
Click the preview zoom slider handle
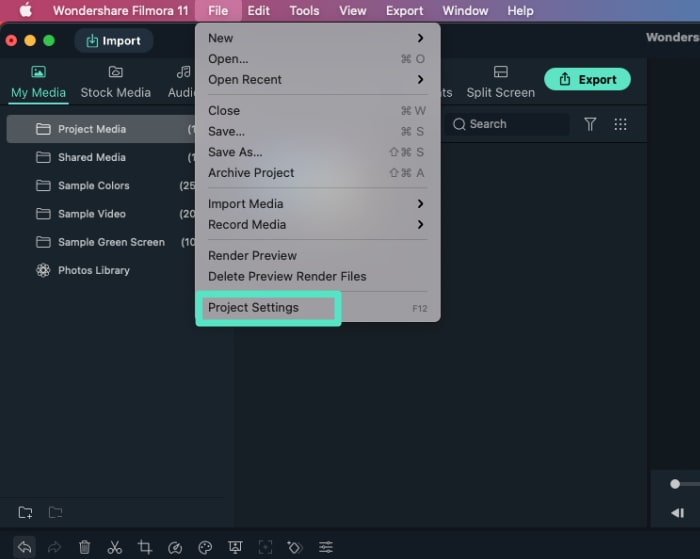[x=675, y=484]
